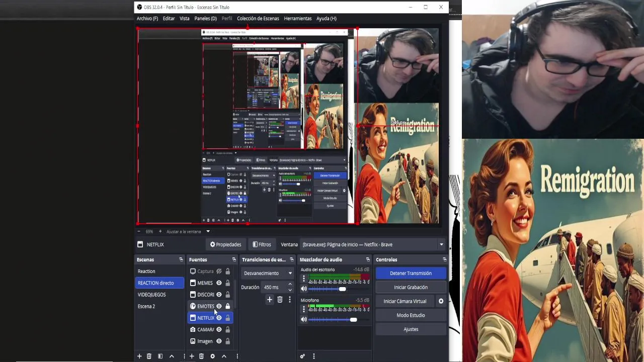Show the hidden Captura source
The height and width of the screenshot is (362, 644).
tap(219, 271)
